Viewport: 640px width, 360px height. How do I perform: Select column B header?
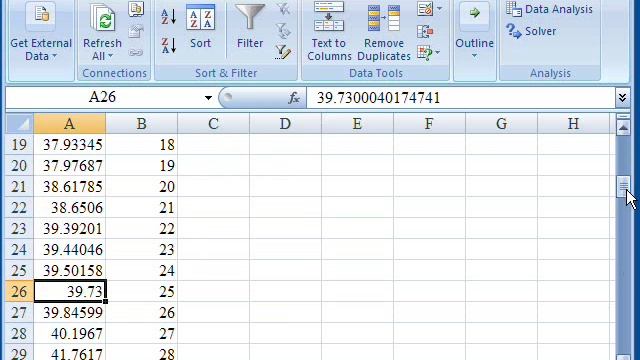click(x=142, y=124)
